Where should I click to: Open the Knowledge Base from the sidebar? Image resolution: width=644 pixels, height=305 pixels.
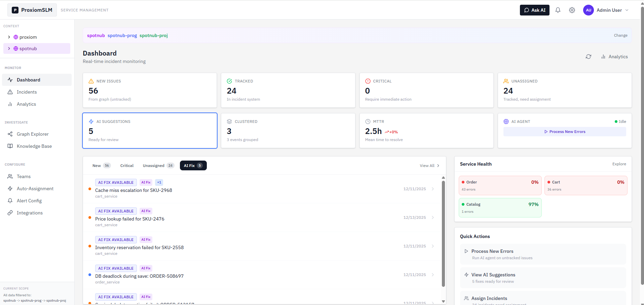point(10,146)
